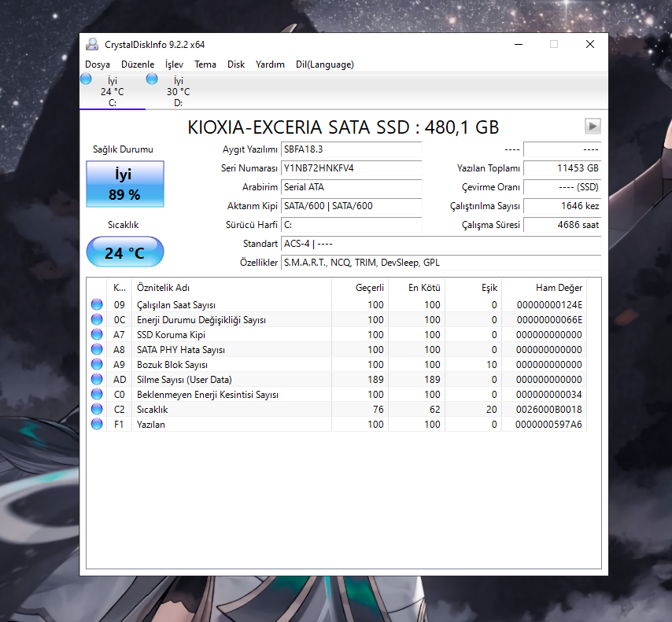This screenshot has height=622, width=672.
Task: Click status orb for SSD Koruma Kipi
Action: (97, 334)
